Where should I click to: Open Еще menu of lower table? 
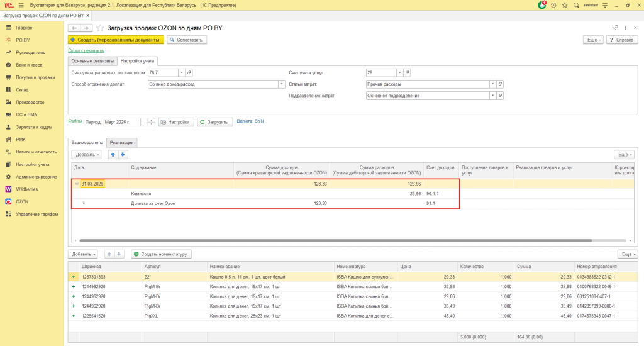[627, 254]
